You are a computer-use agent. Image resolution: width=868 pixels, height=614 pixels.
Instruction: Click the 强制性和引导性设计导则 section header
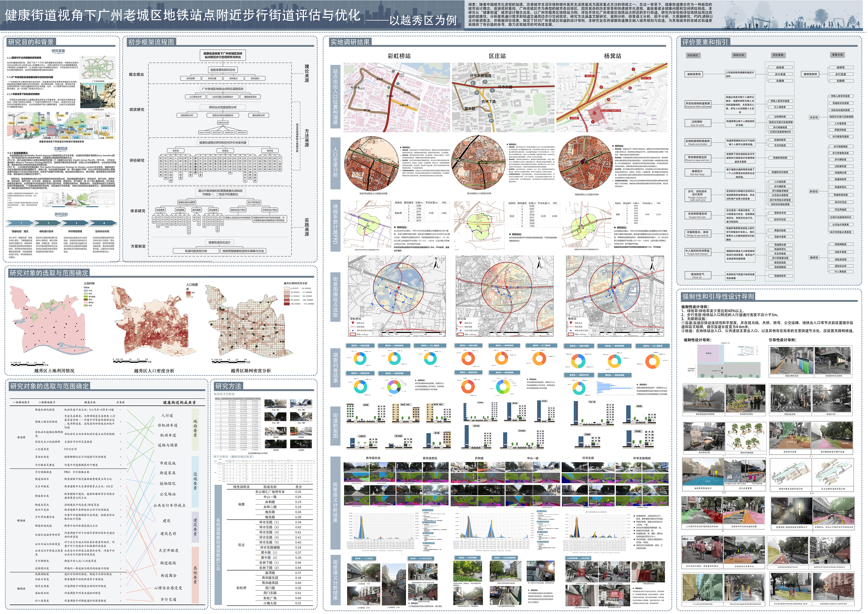coord(718,297)
